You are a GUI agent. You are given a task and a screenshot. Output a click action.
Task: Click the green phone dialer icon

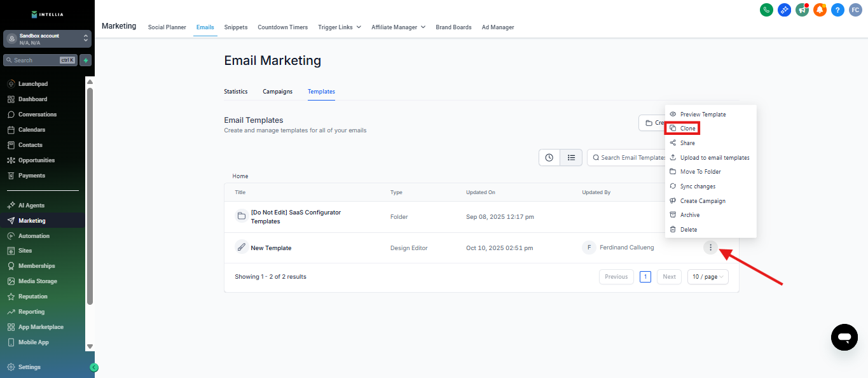[x=766, y=10]
